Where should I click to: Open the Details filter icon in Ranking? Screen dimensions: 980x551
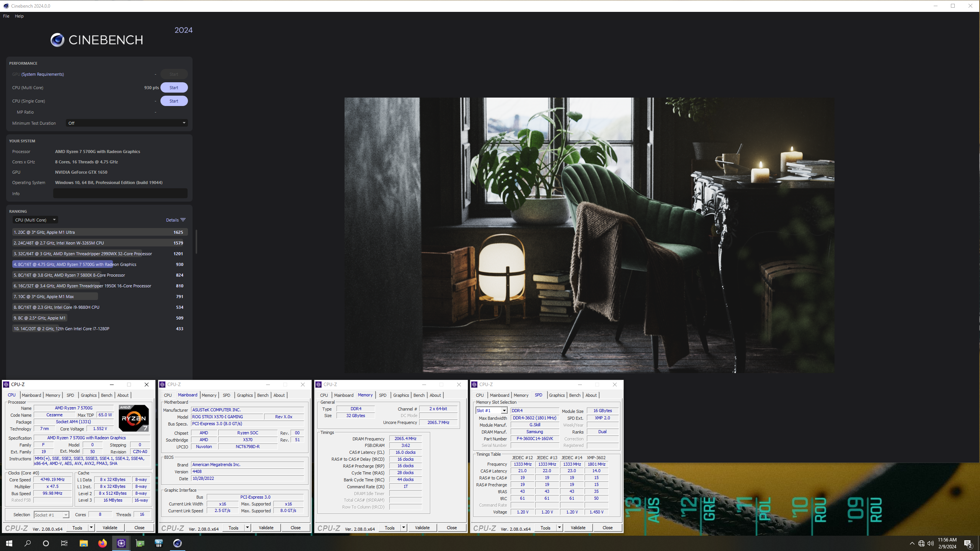pyautogui.click(x=183, y=220)
